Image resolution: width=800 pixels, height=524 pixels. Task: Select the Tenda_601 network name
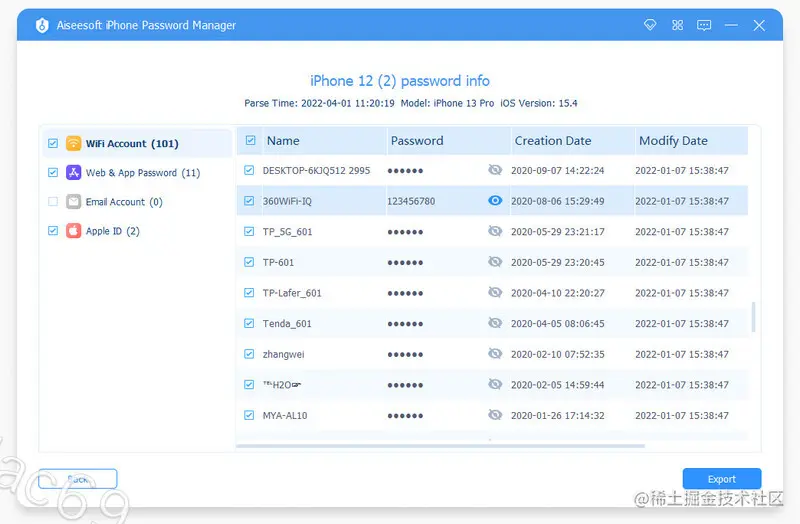[x=287, y=324]
